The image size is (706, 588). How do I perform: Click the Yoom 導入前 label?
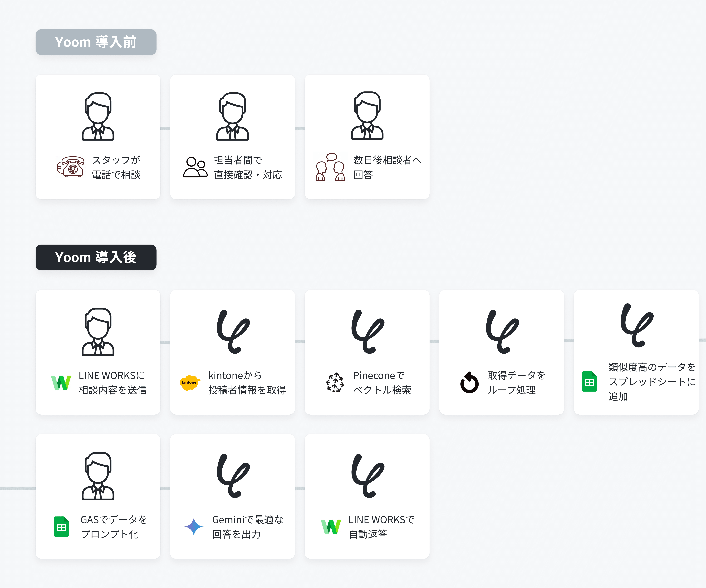point(96,42)
